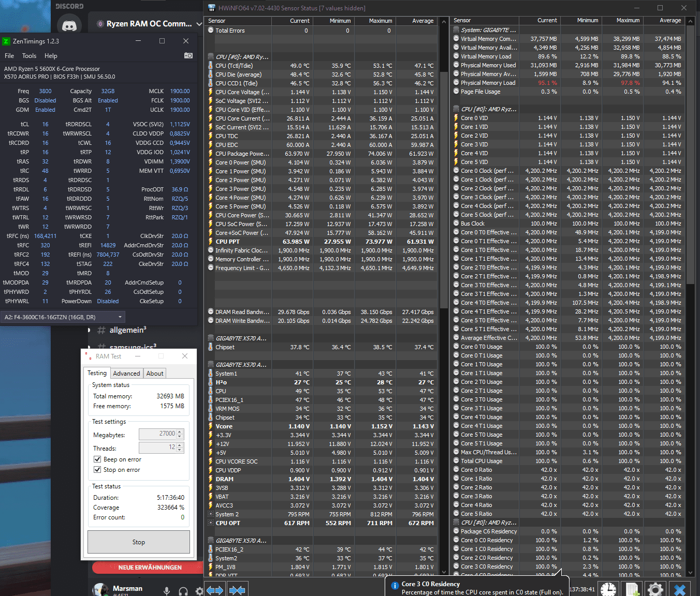Click fan icon beside CPU OPT
The width and height of the screenshot is (700, 596).
(x=211, y=523)
